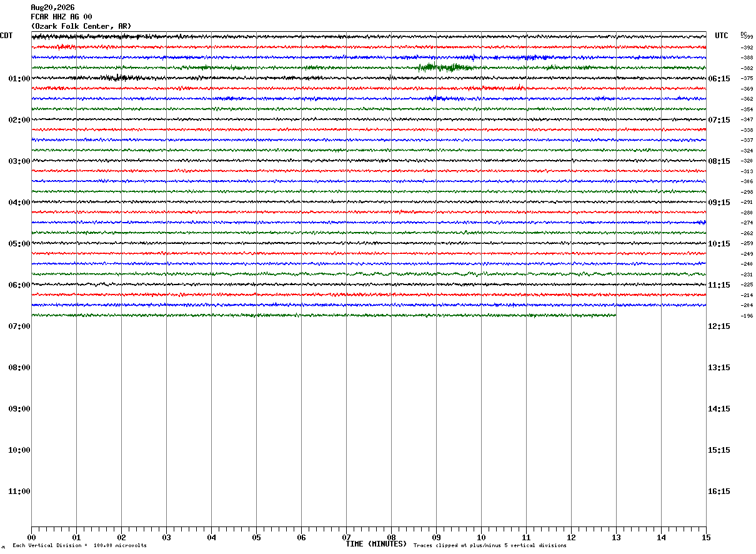This screenshot has width=756, height=554.
Task: Click the 06:15 UTC time label
Action: (x=719, y=79)
